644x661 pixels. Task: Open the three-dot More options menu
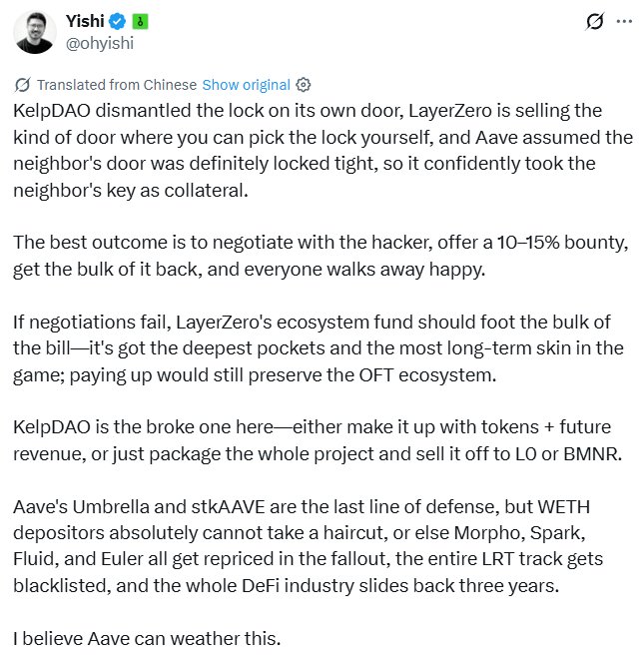[624, 22]
